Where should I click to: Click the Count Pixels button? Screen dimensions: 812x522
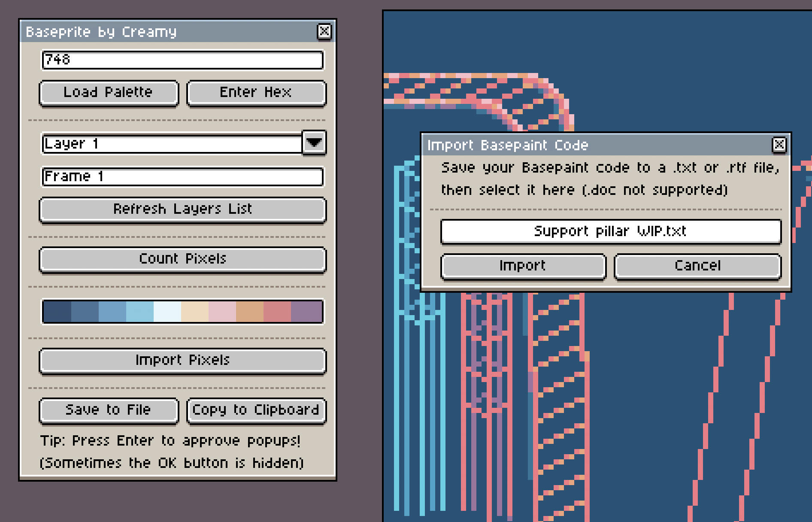coord(182,259)
